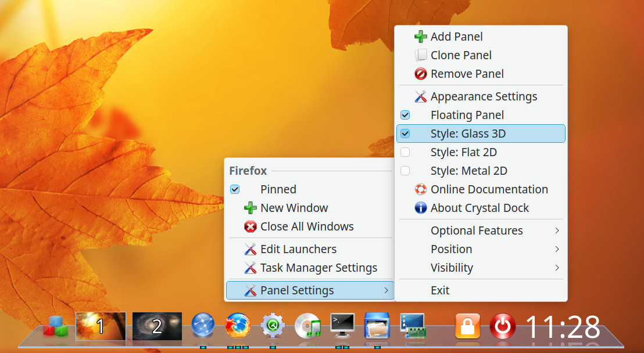Click the red power button icon
Image resolution: width=644 pixels, height=353 pixels.
(x=502, y=326)
